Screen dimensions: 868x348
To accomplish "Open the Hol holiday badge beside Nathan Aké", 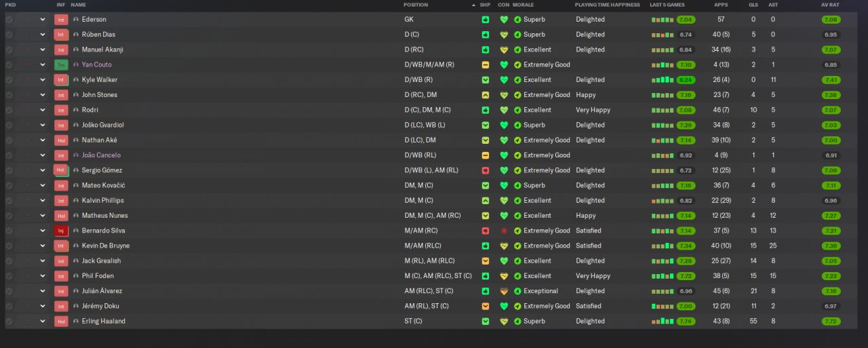I will pos(61,140).
